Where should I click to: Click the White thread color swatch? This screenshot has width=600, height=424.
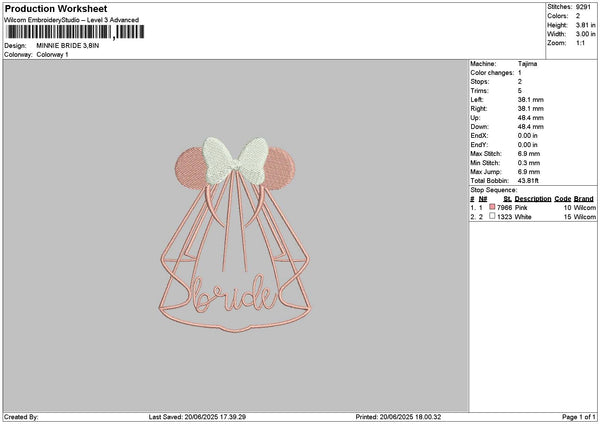pyautogui.click(x=492, y=216)
